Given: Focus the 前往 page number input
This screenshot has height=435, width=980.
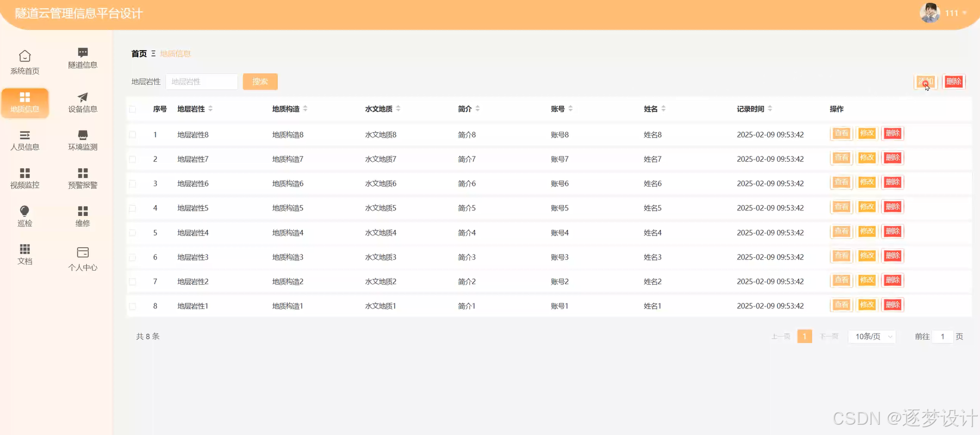Looking at the screenshot, I should click(942, 336).
